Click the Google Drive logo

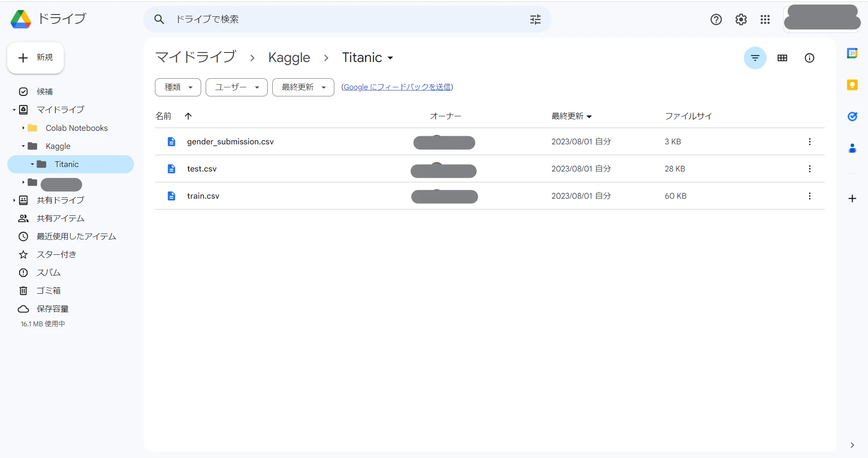[21, 19]
